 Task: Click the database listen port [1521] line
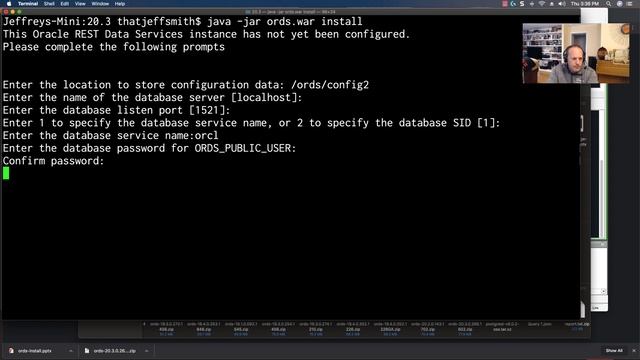116,110
